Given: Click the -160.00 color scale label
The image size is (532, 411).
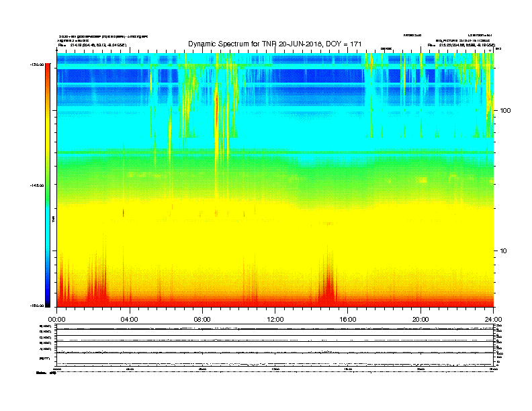Looking at the screenshot, I should tap(37, 306).
